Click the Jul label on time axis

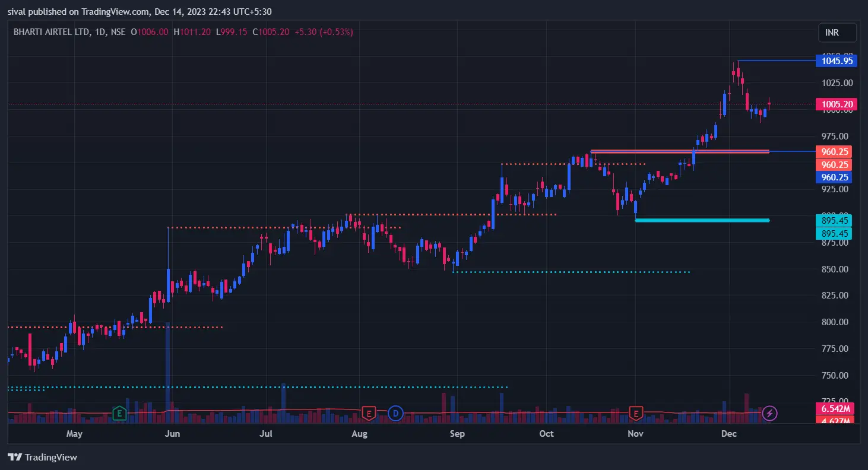[266, 434]
